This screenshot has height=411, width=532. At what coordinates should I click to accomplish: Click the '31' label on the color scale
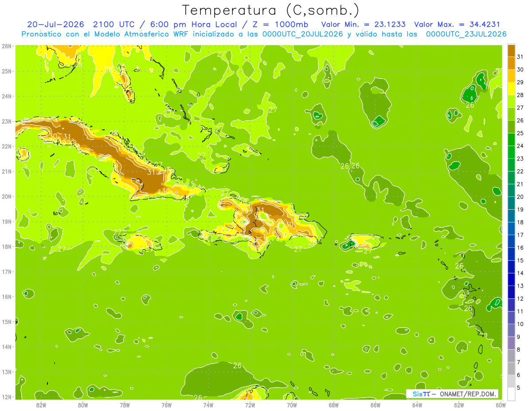click(x=520, y=57)
